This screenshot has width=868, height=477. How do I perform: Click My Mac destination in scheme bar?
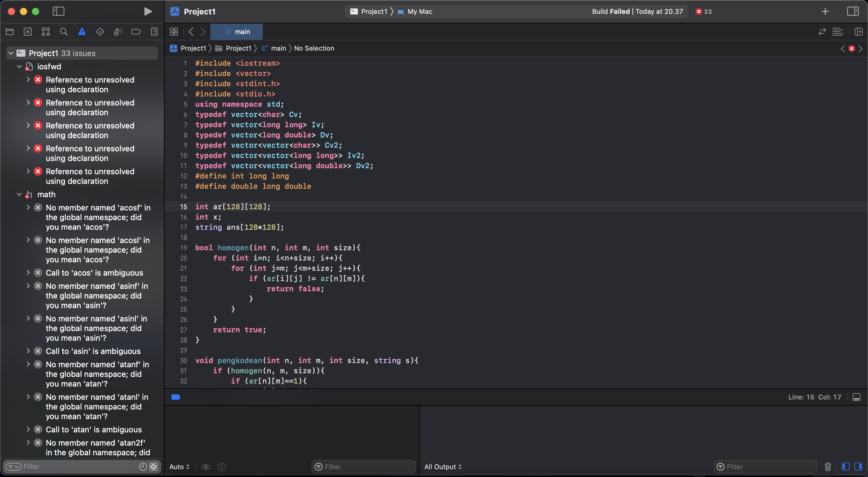click(x=420, y=11)
